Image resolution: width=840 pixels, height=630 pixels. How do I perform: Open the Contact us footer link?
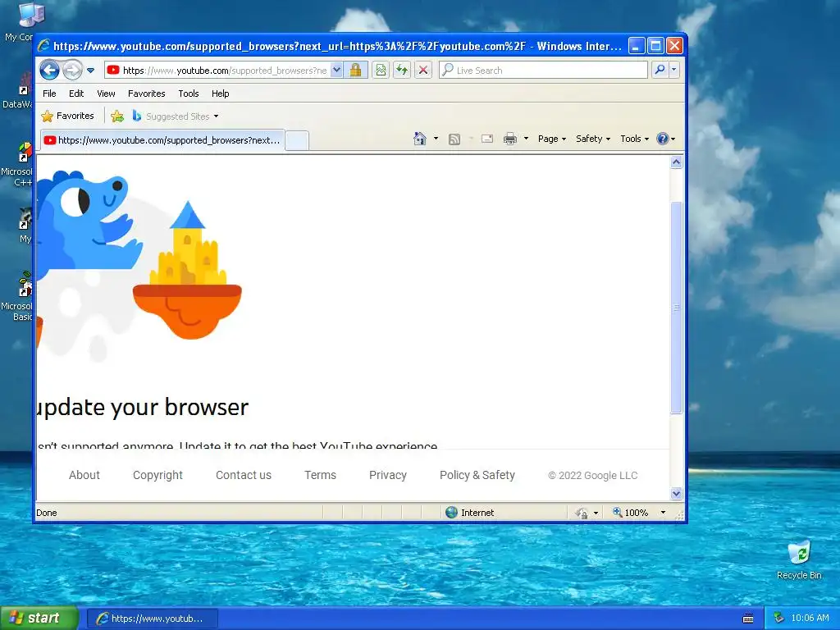(x=243, y=475)
